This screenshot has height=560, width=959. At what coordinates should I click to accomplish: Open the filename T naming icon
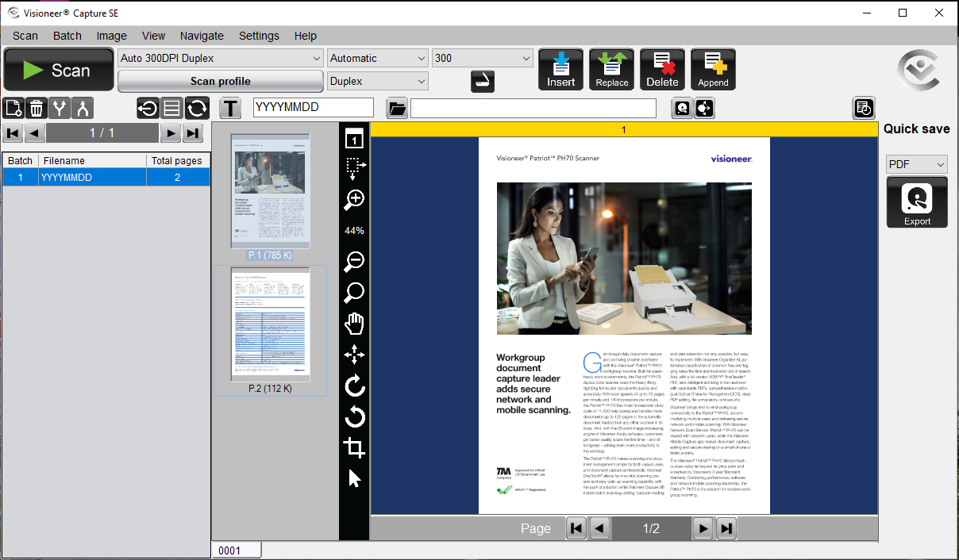pos(230,108)
